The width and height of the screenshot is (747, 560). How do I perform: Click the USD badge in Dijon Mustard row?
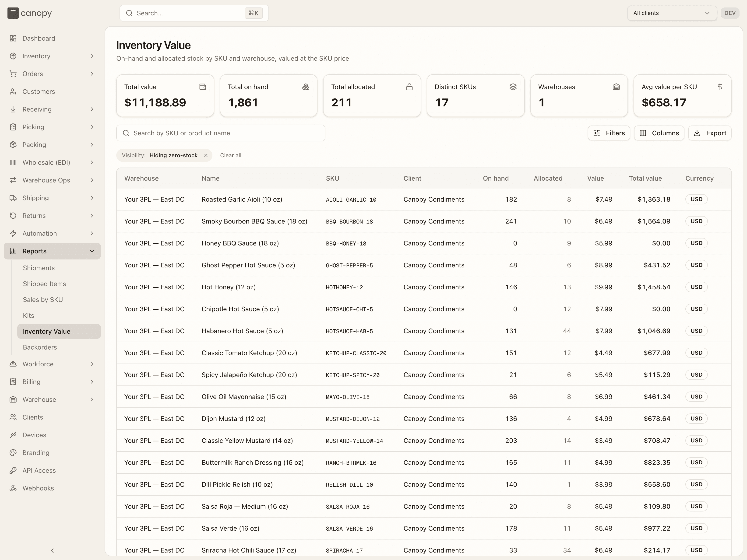696,419
